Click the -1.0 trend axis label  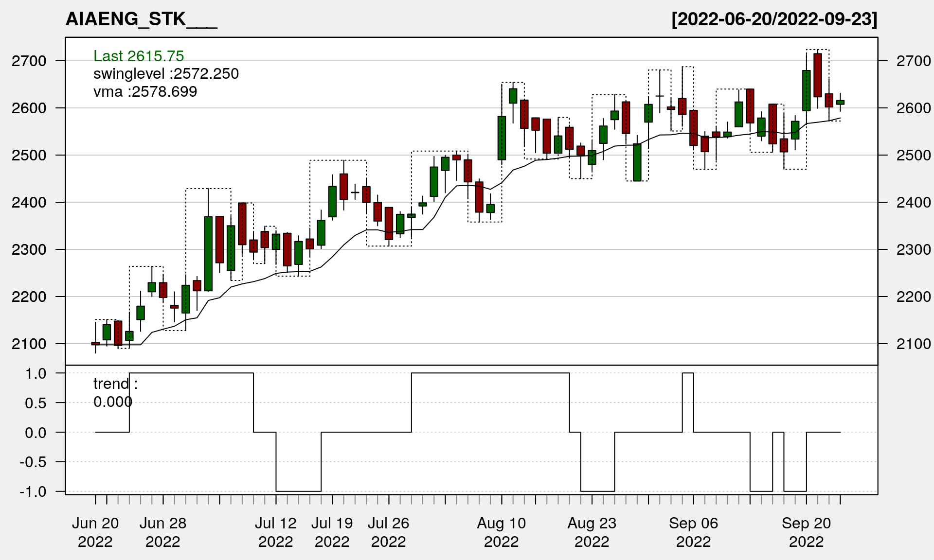point(33,491)
